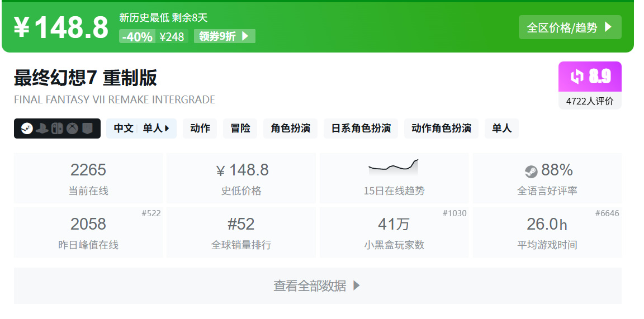Click the Epic Games platform icon

pos(87,128)
